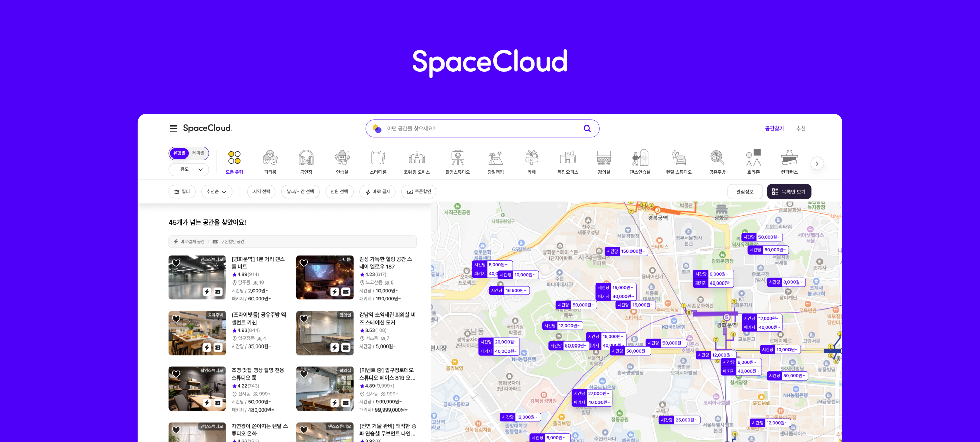
Task: Favorite the 조명 맛집 촬영스튜디오 listing heart
Action: point(176,374)
